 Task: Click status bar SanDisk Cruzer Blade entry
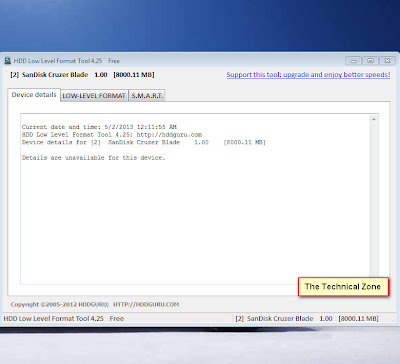[307, 319]
